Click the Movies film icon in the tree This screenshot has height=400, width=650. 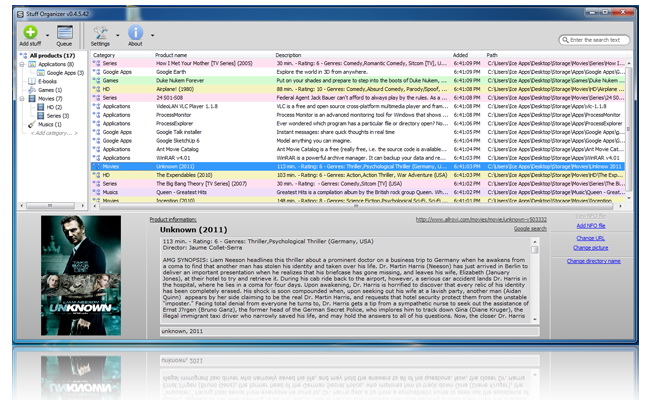(32, 99)
